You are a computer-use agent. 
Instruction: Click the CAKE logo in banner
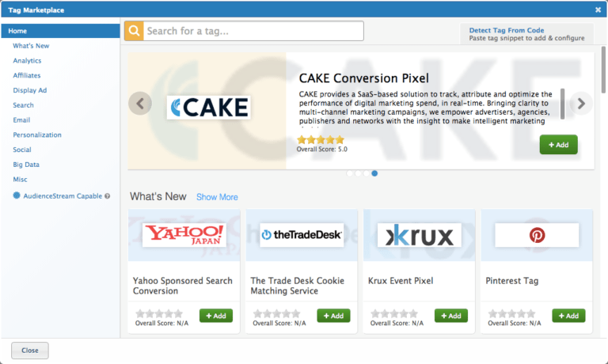(x=209, y=108)
